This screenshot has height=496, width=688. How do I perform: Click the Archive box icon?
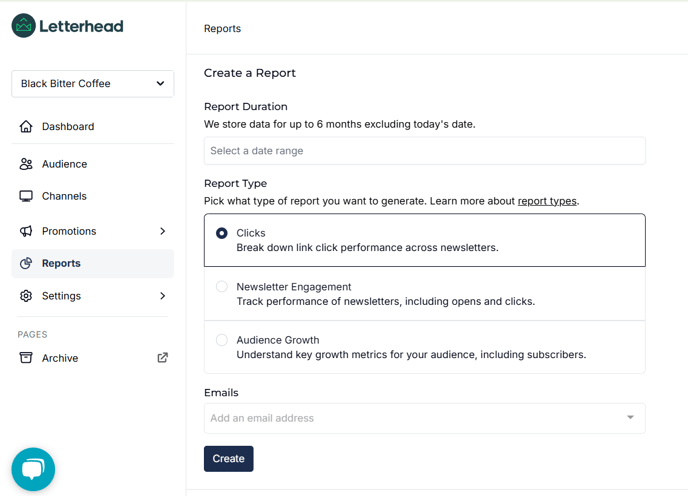26,358
